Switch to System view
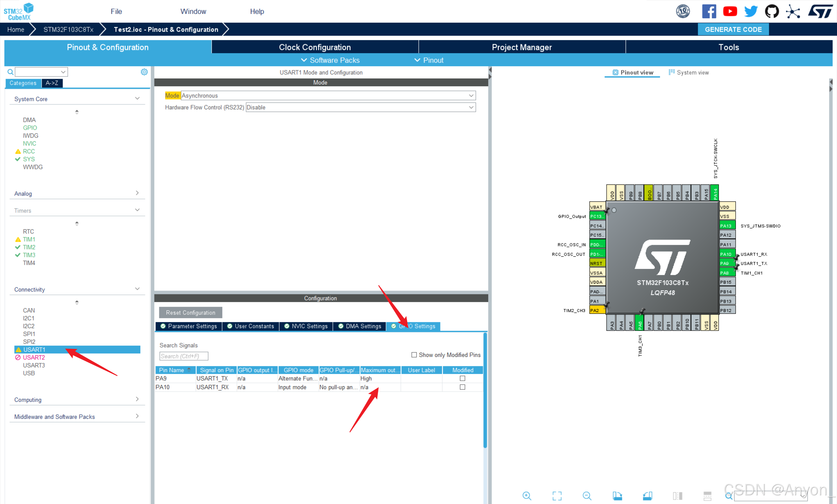This screenshot has width=837, height=504. coord(688,72)
